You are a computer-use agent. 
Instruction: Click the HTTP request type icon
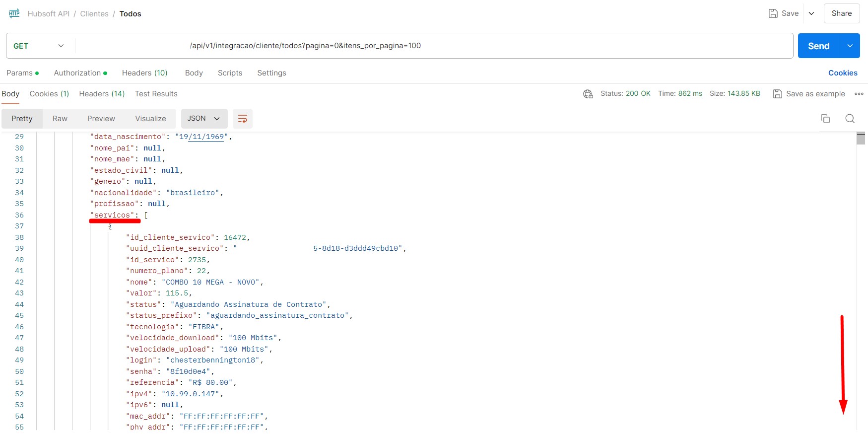(x=14, y=13)
